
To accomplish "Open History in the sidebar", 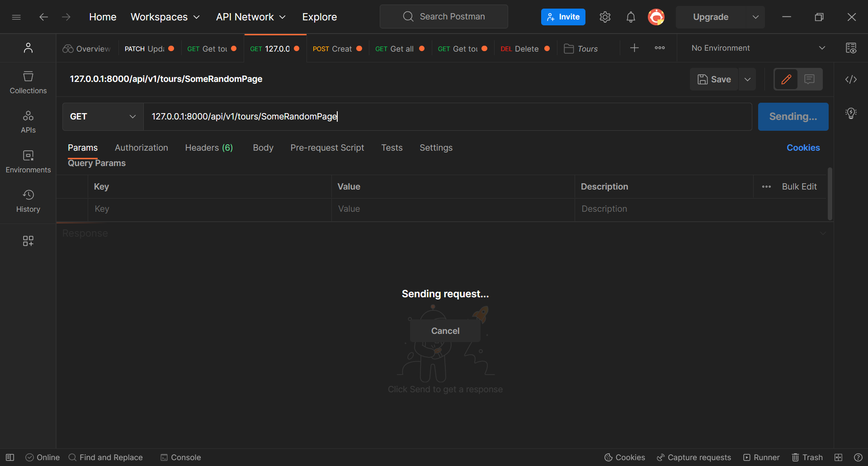I will [x=28, y=201].
